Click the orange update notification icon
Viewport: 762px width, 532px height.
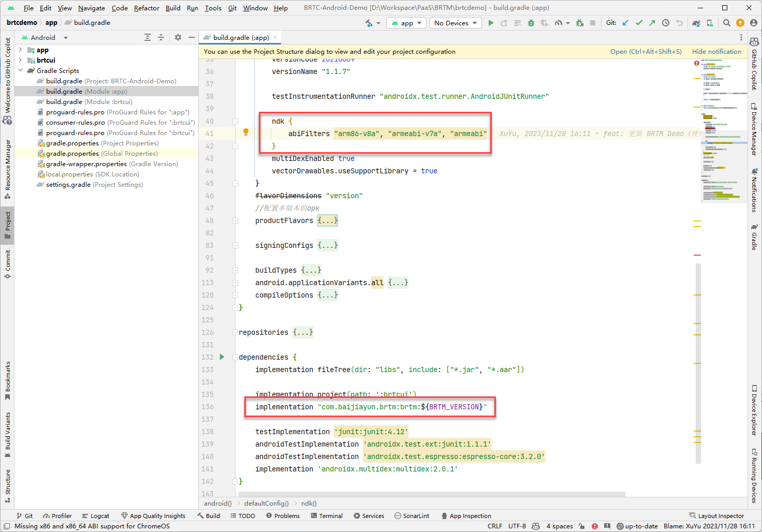pyautogui.click(x=740, y=23)
